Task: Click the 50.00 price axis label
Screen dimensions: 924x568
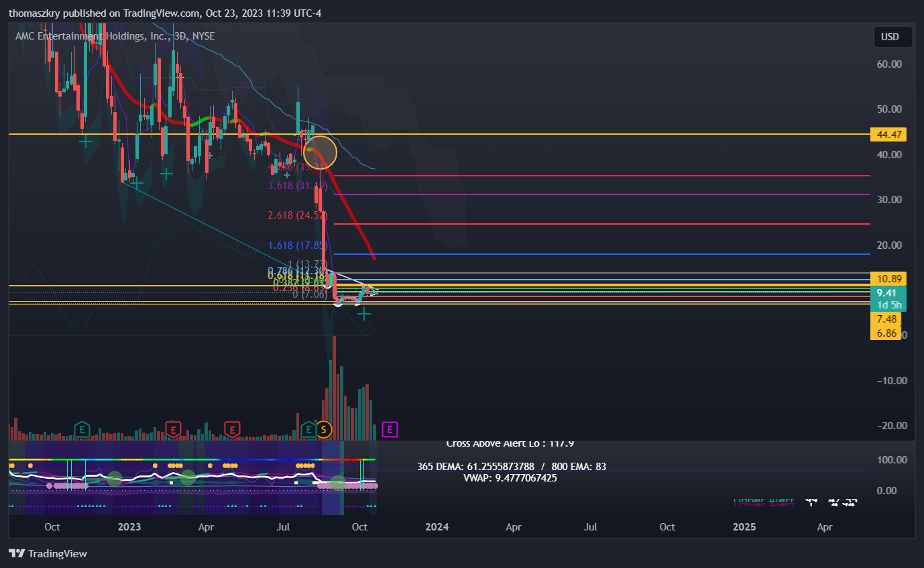Action: pos(889,109)
